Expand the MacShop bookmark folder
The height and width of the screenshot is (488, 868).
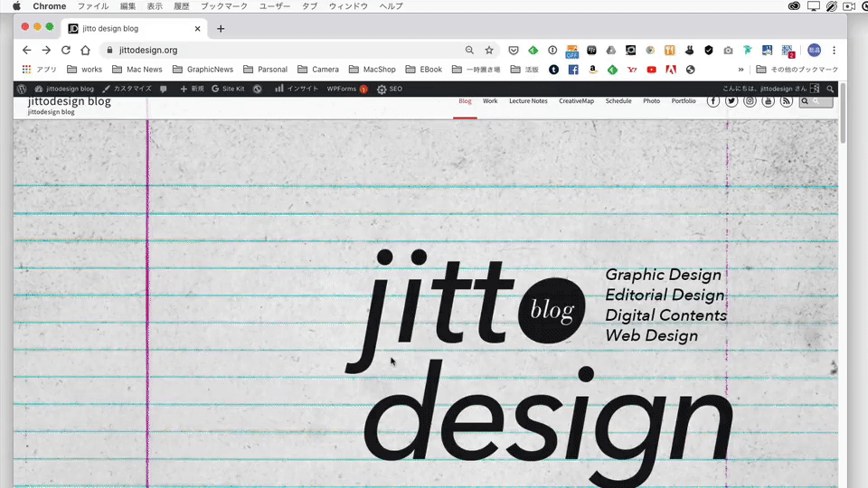[x=372, y=70]
